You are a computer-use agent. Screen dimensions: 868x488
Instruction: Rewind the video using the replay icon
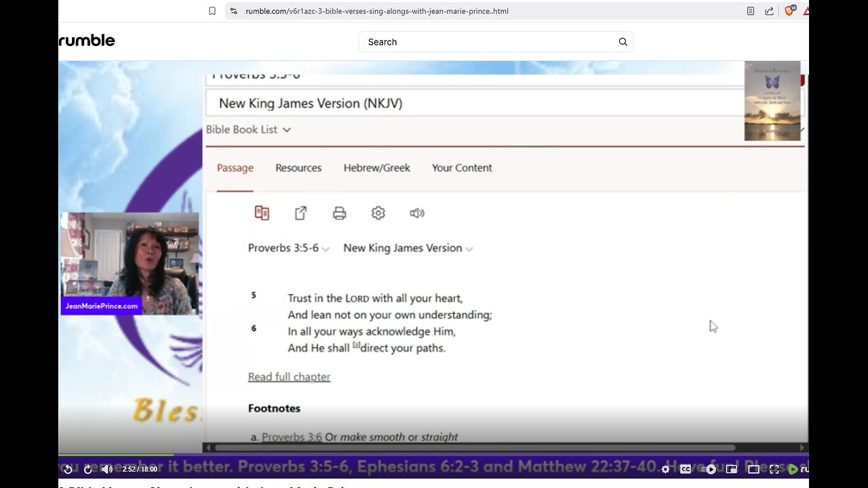[68, 469]
